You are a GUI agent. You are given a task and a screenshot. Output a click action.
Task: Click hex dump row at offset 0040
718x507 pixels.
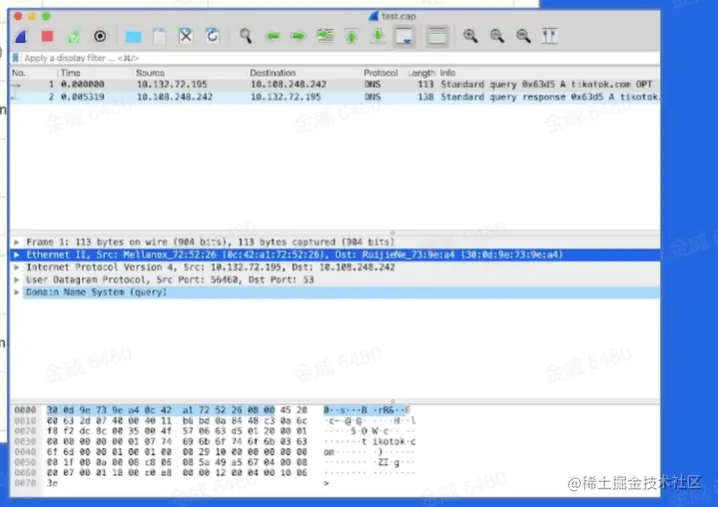(177, 452)
